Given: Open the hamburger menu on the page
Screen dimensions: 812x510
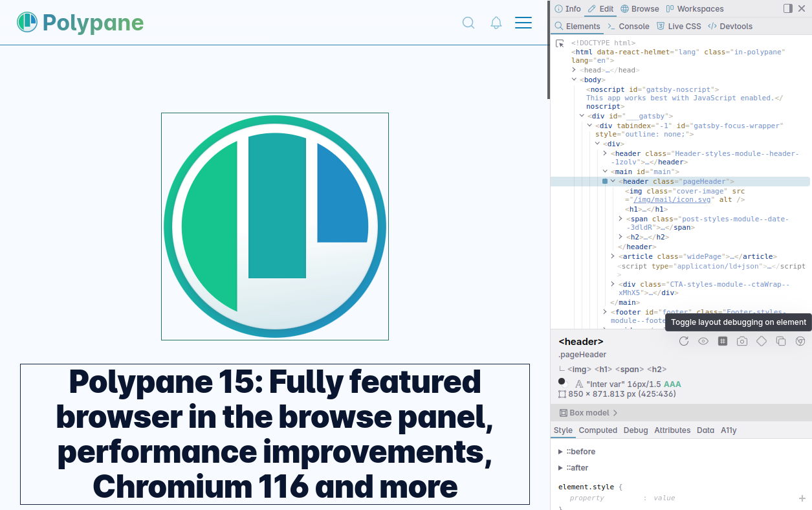Looking at the screenshot, I should click(523, 23).
